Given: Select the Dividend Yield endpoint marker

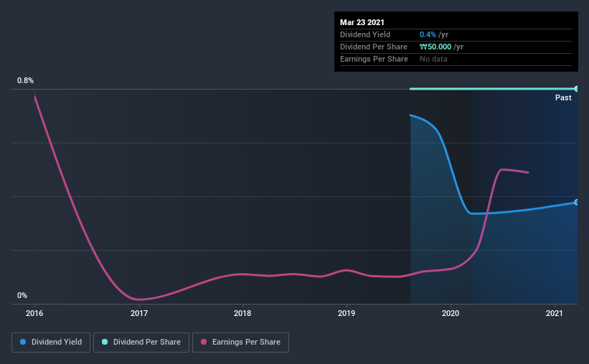Looking at the screenshot, I should tap(576, 202).
